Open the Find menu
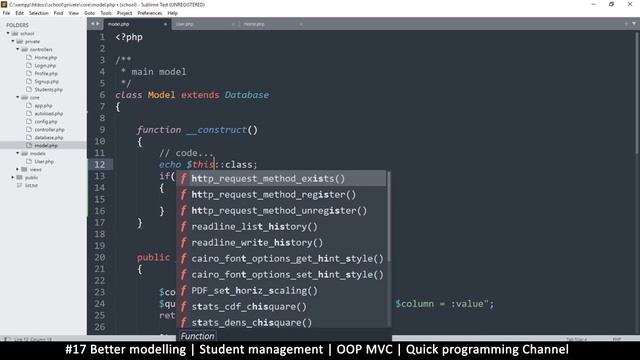This screenshot has width=640, height=360. 58,13
